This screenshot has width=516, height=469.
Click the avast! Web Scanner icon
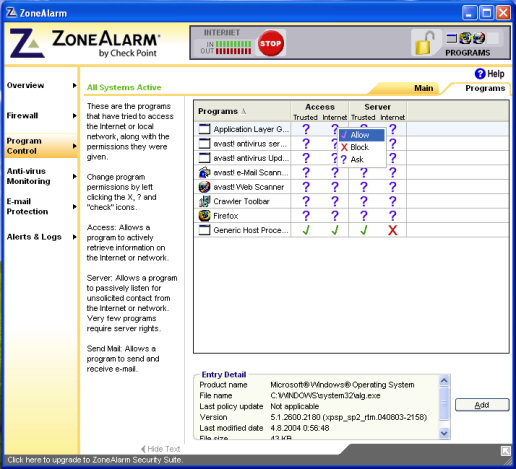[204, 187]
